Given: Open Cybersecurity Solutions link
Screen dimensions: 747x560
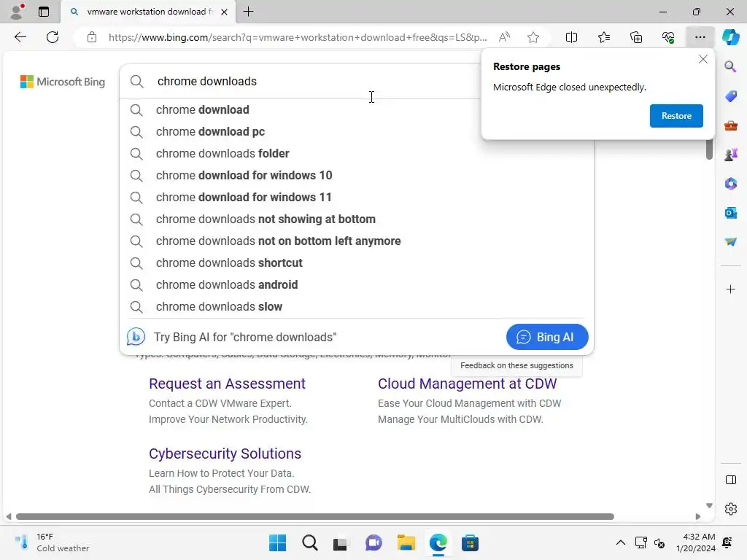Looking at the screenshot, I should [x=225, y=454].
